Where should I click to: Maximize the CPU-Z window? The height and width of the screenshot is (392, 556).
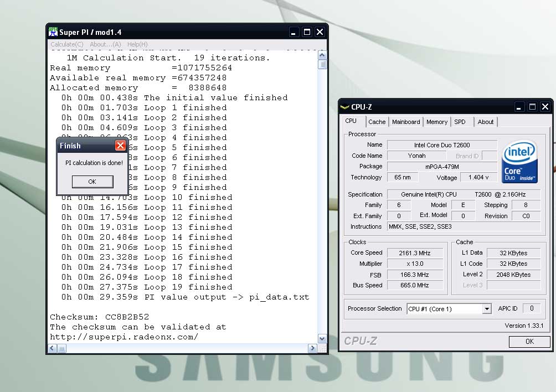point(532,107)
